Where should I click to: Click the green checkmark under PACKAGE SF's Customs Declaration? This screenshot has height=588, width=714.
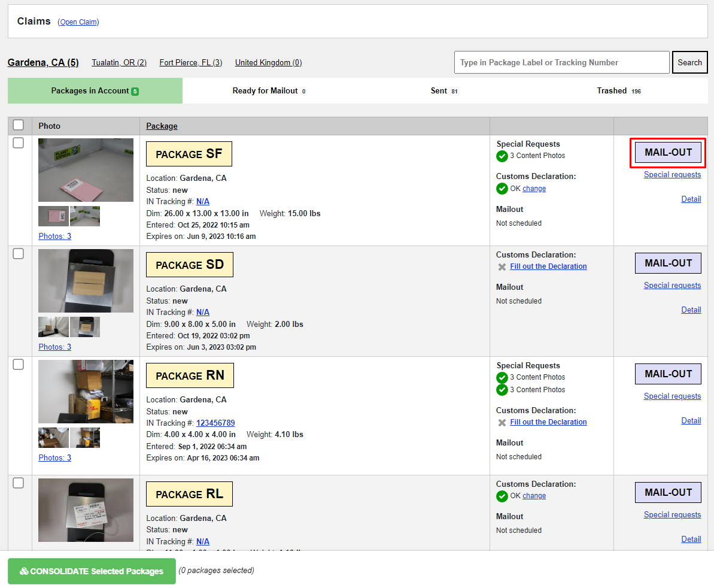502,189
